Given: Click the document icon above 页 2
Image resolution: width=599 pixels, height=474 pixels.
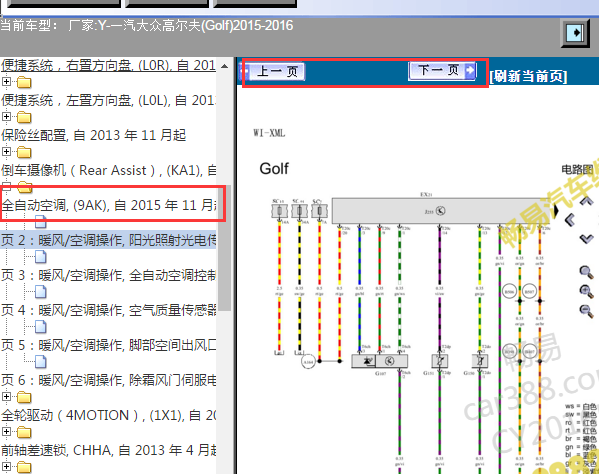Looking at the screenshot, I should tap(41, 222).
